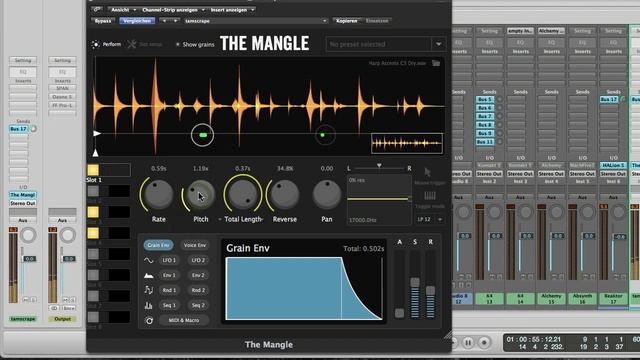Click the L-R pan spread slider
The image size is (640, 360).
point(379,168)
